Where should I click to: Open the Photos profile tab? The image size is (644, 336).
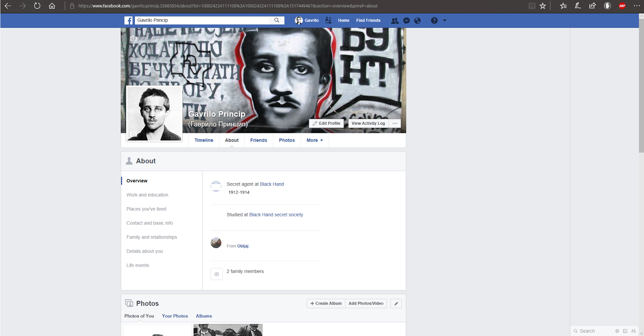[x=287, y=140]
